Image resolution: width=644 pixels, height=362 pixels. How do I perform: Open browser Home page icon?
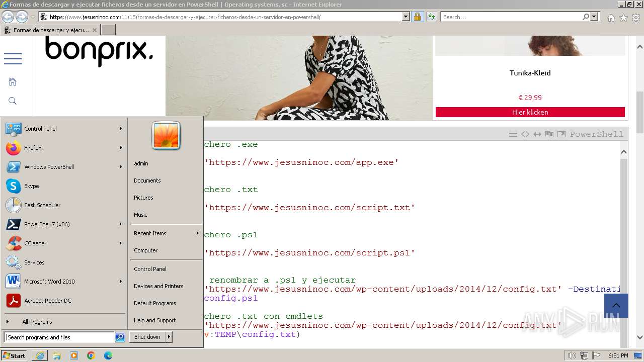611,18
